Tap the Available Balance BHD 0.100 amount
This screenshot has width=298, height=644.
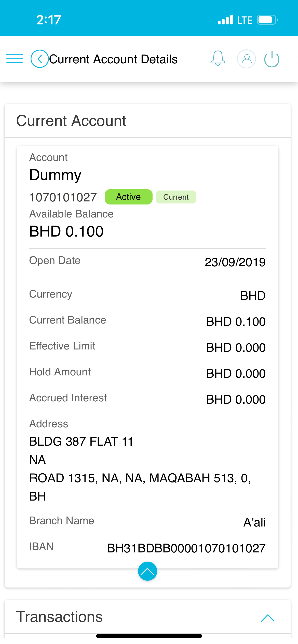pos(66,231)
